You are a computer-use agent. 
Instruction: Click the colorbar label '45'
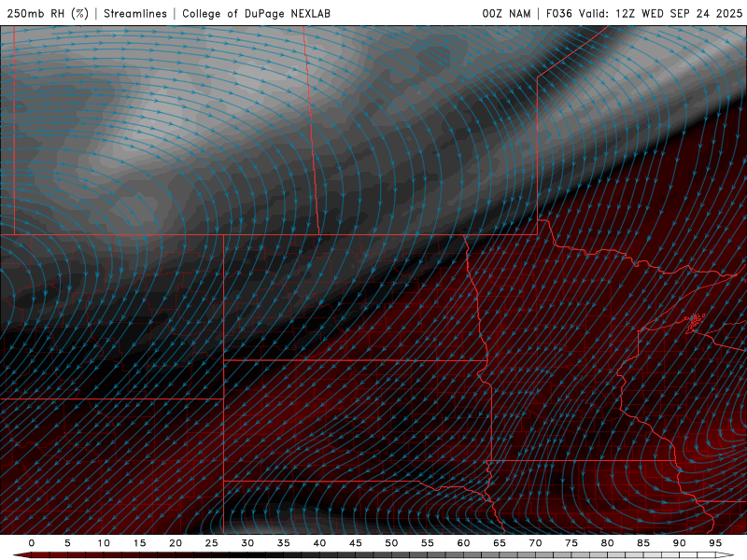[355, 543]
